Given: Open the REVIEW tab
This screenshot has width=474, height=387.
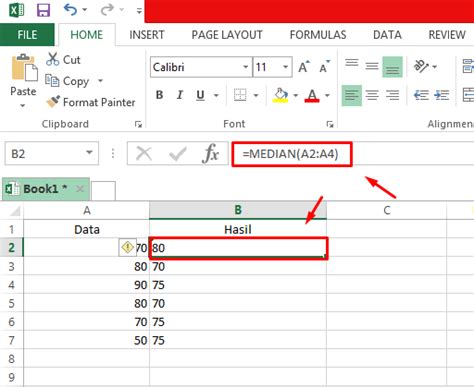Looking at the screenshot, I should pos(447,35).
